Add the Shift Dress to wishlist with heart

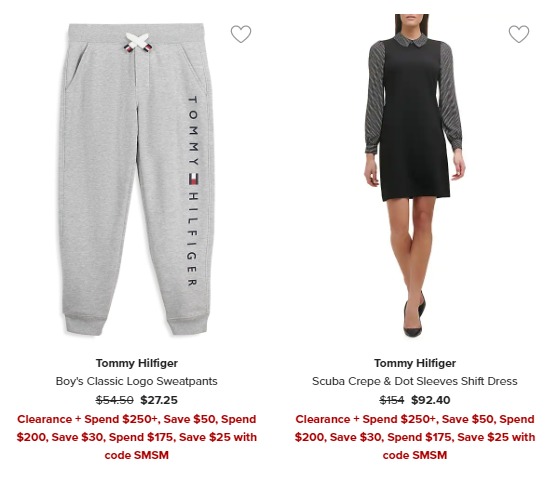519,34
